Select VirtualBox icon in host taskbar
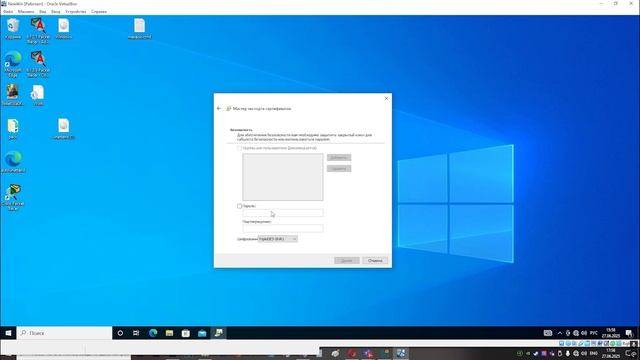 [x=401, y=353]
